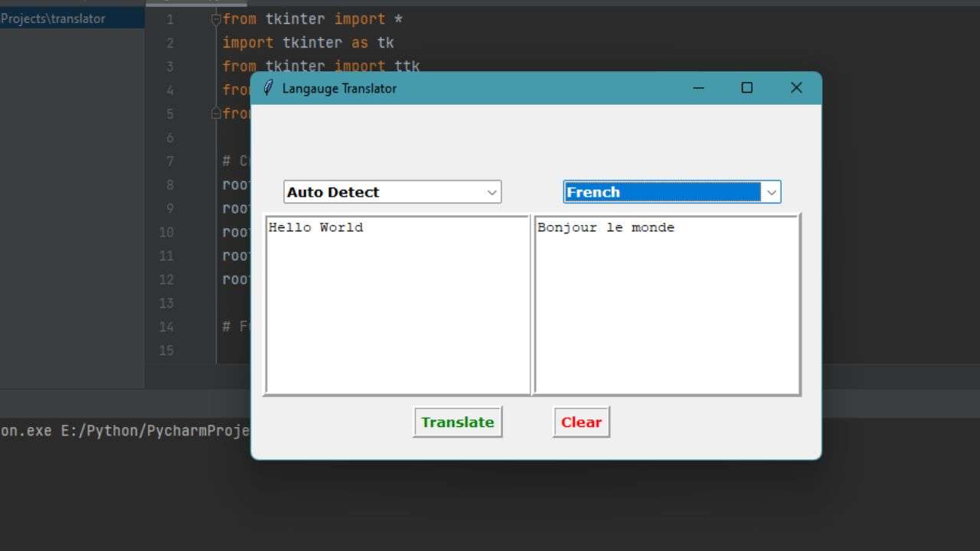Place cursor on 'import tkinter as tk' line
Image resolution: width=980 pixels, height=551 pixels.
point(308,43)
